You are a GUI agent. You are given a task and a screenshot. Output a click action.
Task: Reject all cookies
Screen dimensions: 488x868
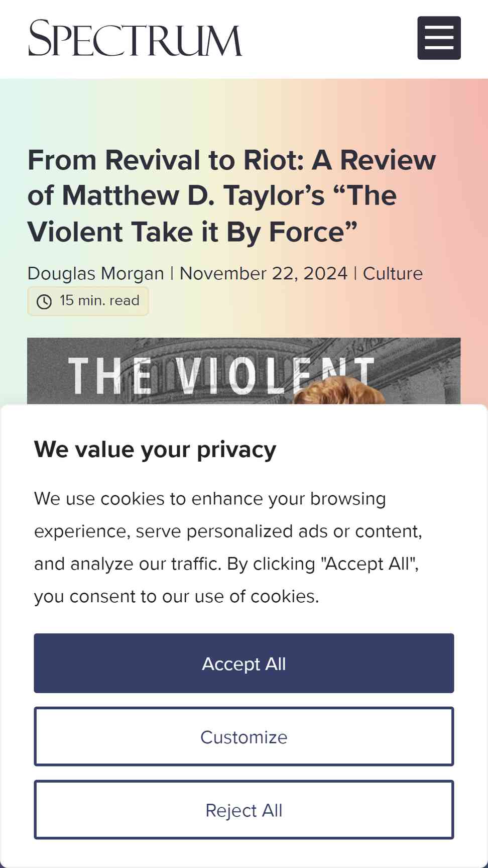[x=244, y=810]
